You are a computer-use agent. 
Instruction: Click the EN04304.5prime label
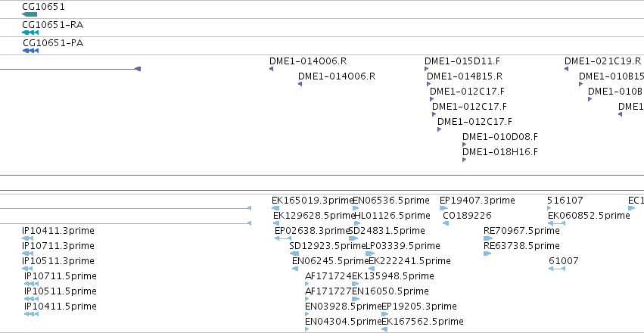tap(344, 321)
